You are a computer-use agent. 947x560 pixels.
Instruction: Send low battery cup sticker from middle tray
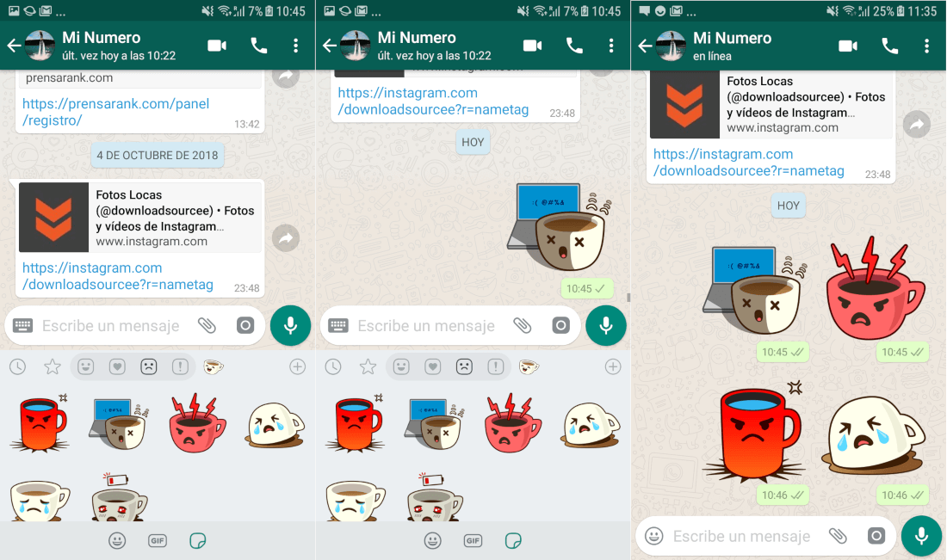(x=434, y=497)
